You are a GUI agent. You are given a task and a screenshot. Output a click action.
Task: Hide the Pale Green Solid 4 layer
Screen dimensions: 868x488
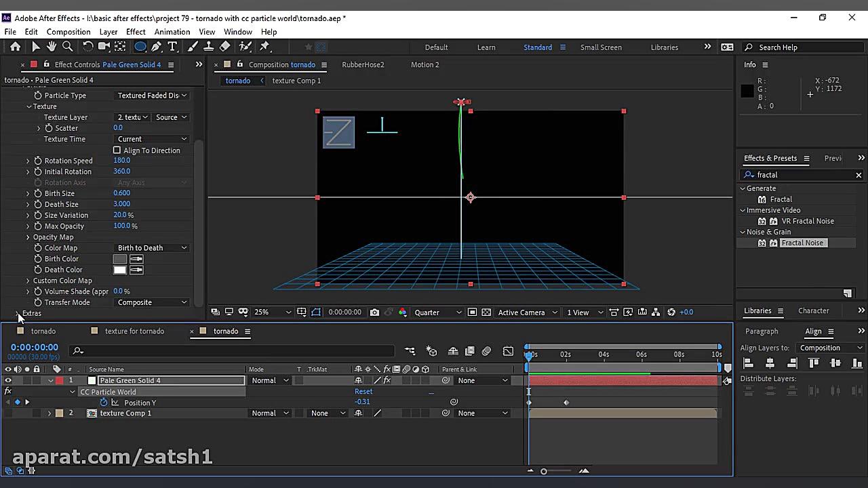coord(8,381)
